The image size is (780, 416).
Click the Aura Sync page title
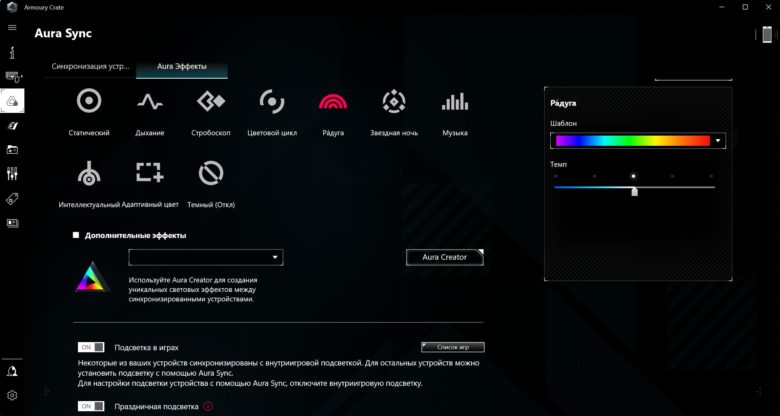pos(63,34)
